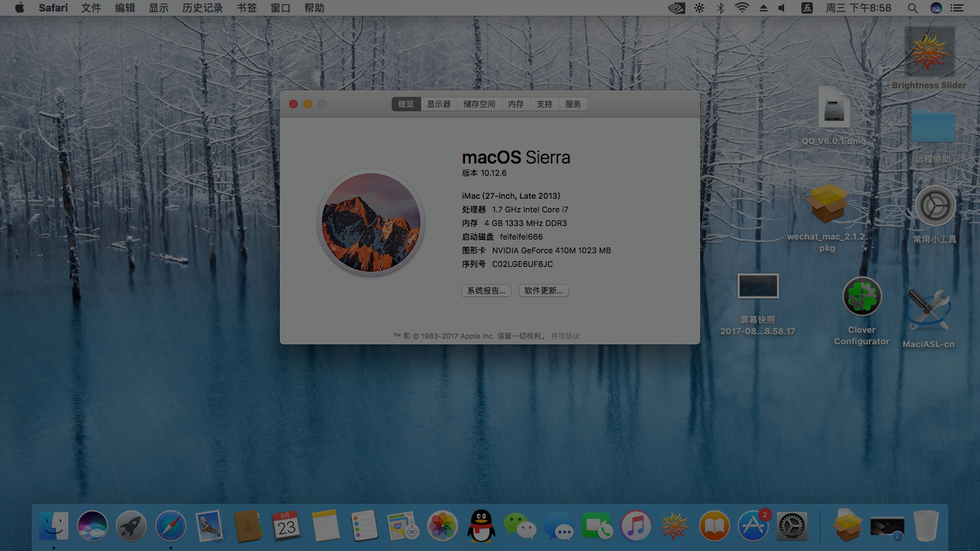This screenshot has width=980, height=551.
Task: Click the Safari compass icon in Dock
Action: pos(171,526)
